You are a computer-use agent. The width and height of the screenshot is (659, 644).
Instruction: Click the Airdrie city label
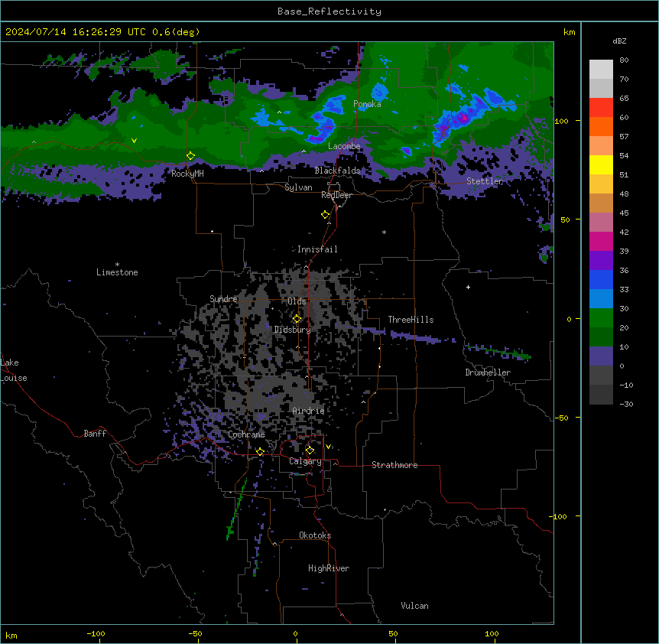click(308, 411)
